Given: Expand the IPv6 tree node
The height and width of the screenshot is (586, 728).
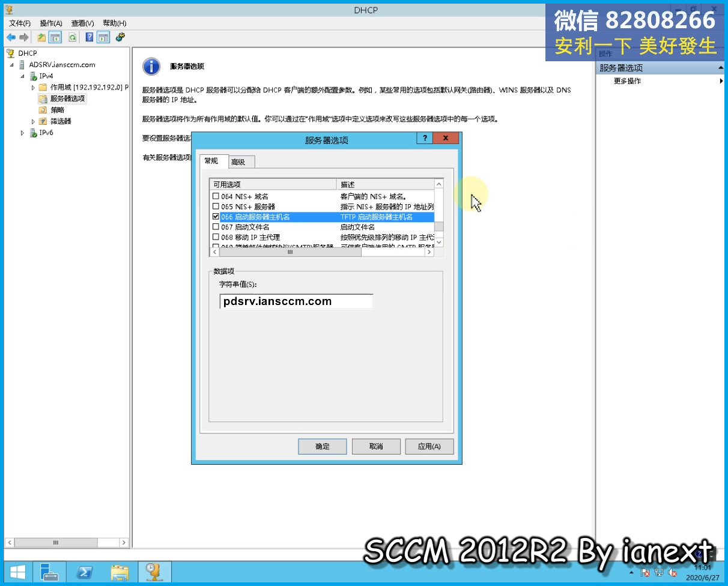Looking at the screenshot, I should [x=22, y=133].
